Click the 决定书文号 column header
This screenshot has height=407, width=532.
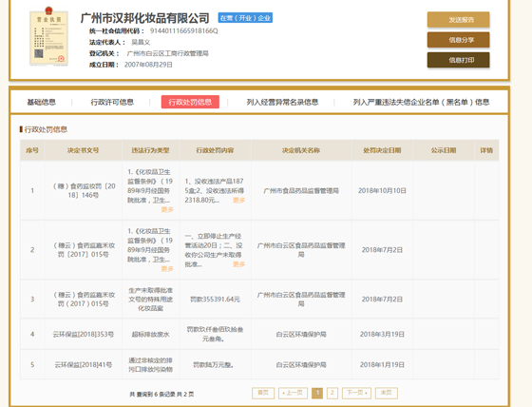tap(84, 150)
